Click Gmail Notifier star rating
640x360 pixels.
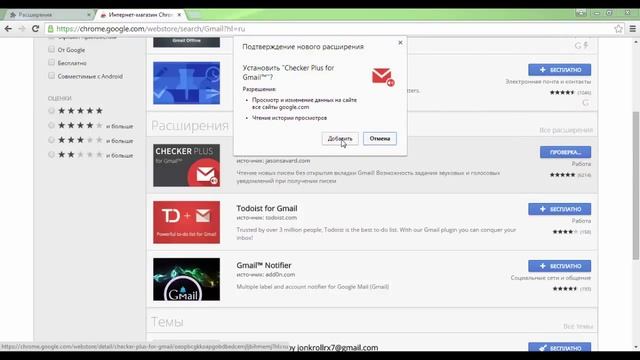[565, 289]
